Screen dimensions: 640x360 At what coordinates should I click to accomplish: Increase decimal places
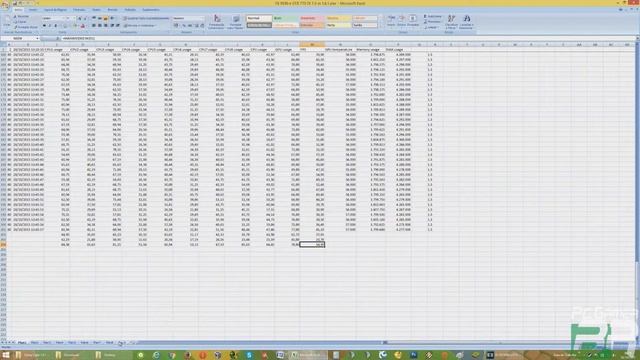click(x=196, y=26)
